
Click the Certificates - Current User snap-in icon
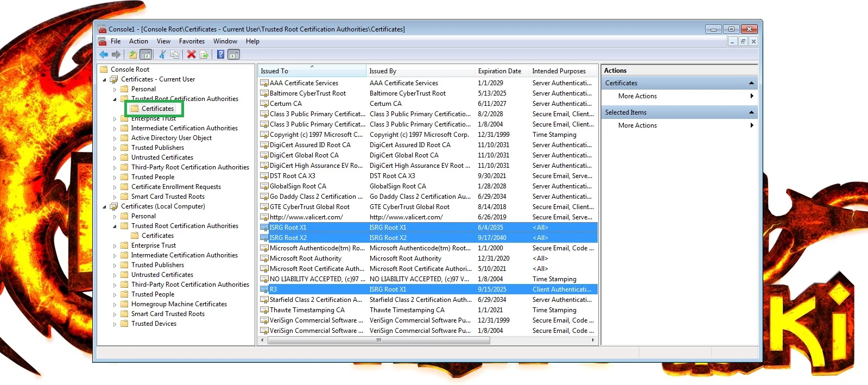[114, 79]
